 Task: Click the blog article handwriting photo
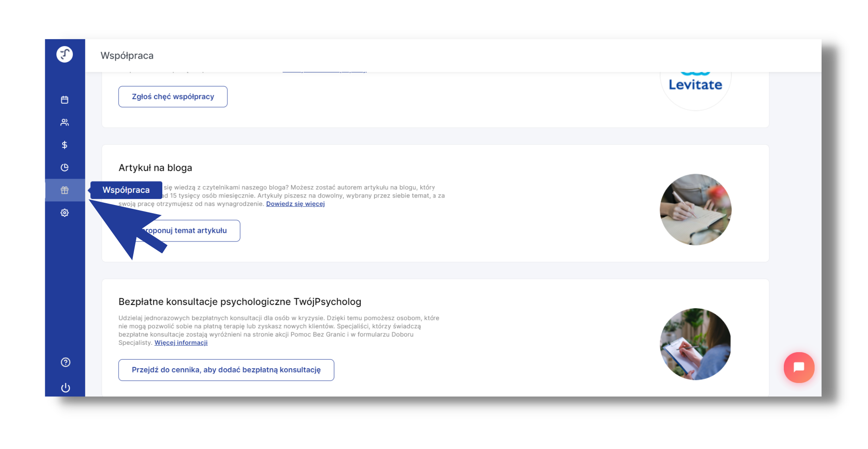pos(695,210)
